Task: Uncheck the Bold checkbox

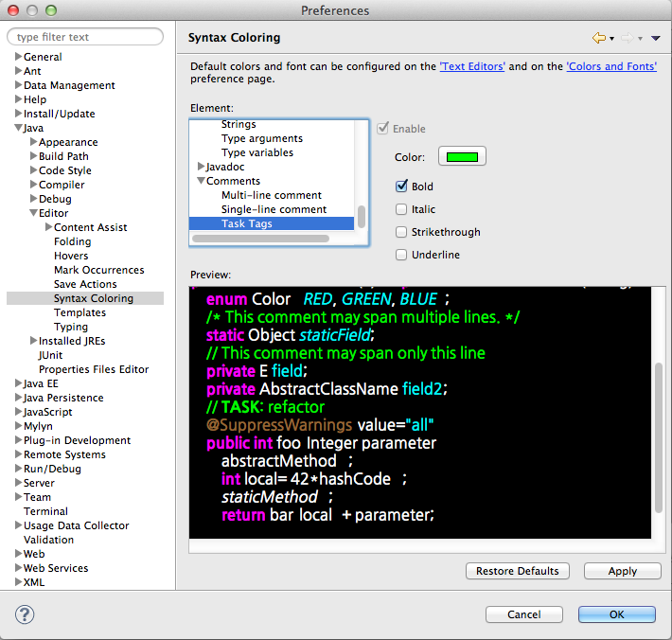Action: pyautogui.click(x=401, y=187)
